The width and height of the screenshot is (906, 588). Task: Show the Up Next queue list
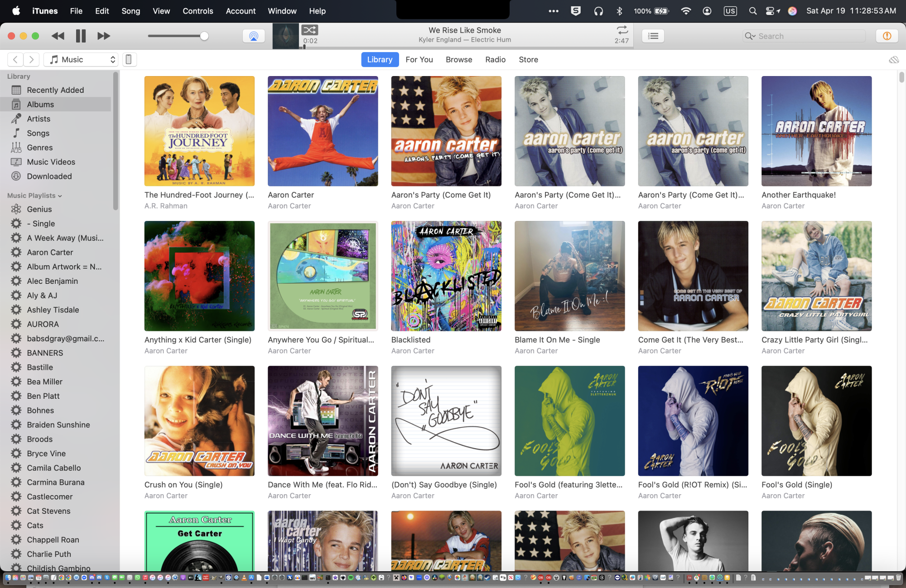pyautogui.click(x=653, y=36)
